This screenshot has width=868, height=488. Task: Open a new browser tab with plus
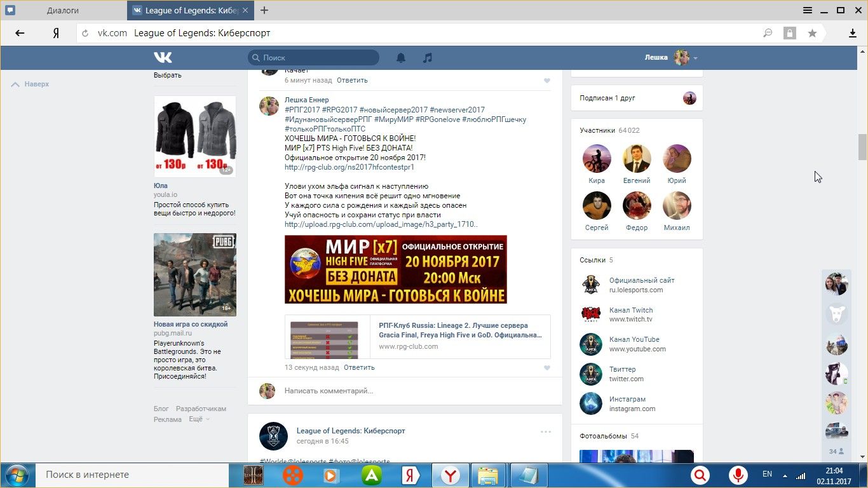(264, 10)
